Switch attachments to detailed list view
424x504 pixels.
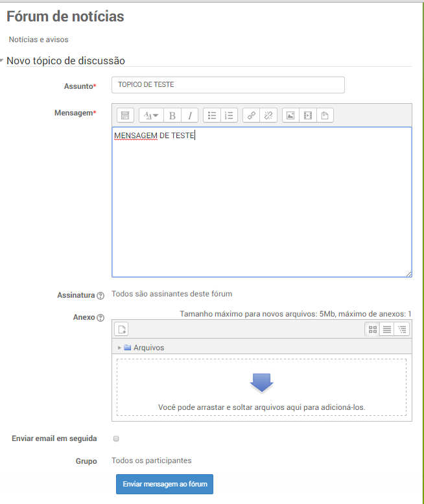point(387,330)
